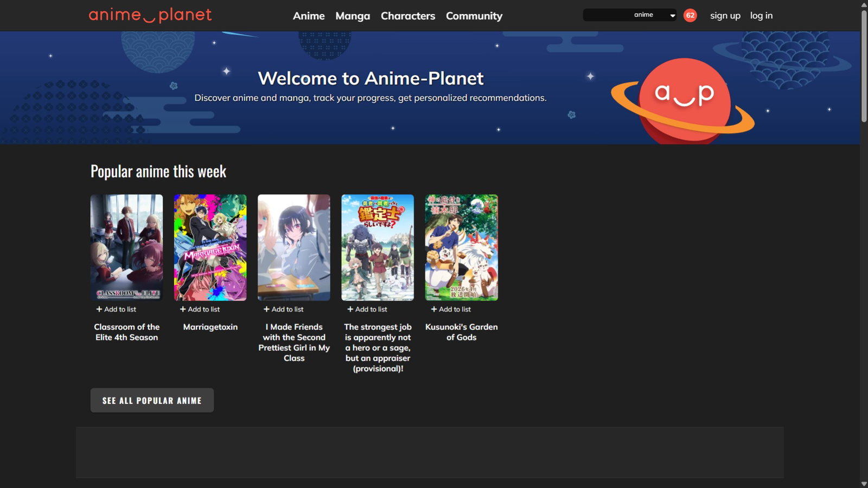Add the appraiser anime to list
Screen dimensions: 868x488
pyautogui.click(x=367, y=309)
